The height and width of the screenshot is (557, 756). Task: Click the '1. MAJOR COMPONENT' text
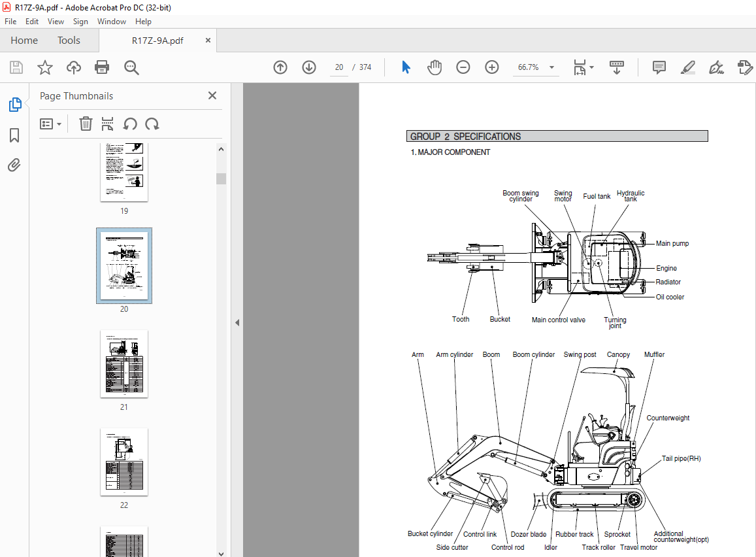450,152
